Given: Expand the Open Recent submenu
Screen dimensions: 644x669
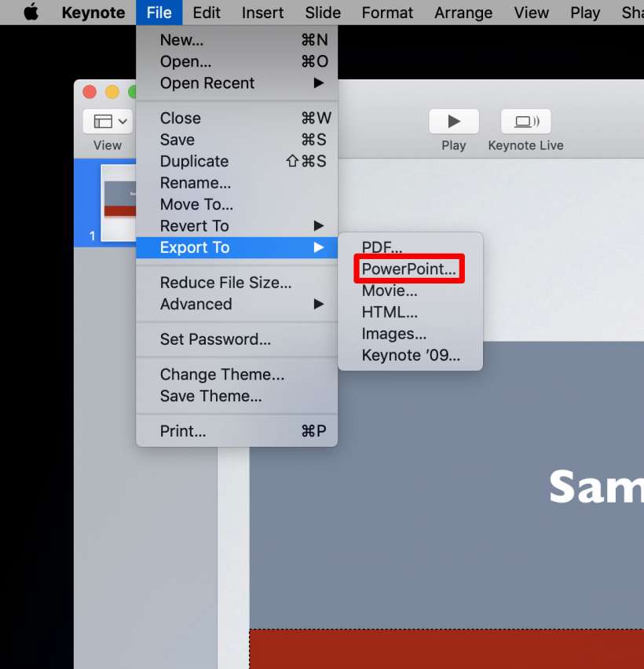Looking at the screenshot, I should pyautogui.click(x=237, y=82).
